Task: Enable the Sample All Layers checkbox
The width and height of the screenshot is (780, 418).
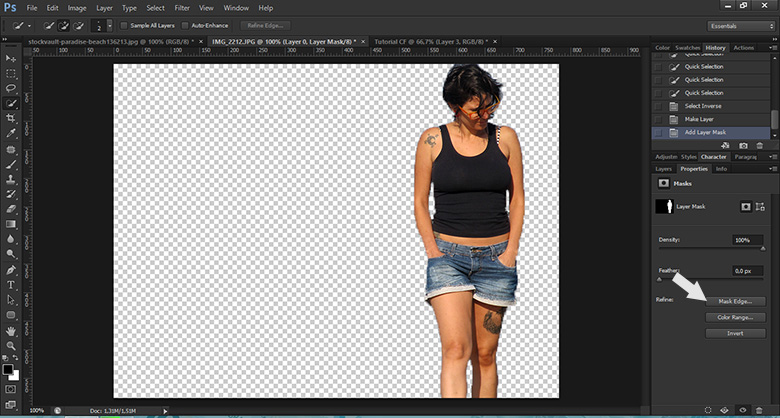Action: point(123,25)
